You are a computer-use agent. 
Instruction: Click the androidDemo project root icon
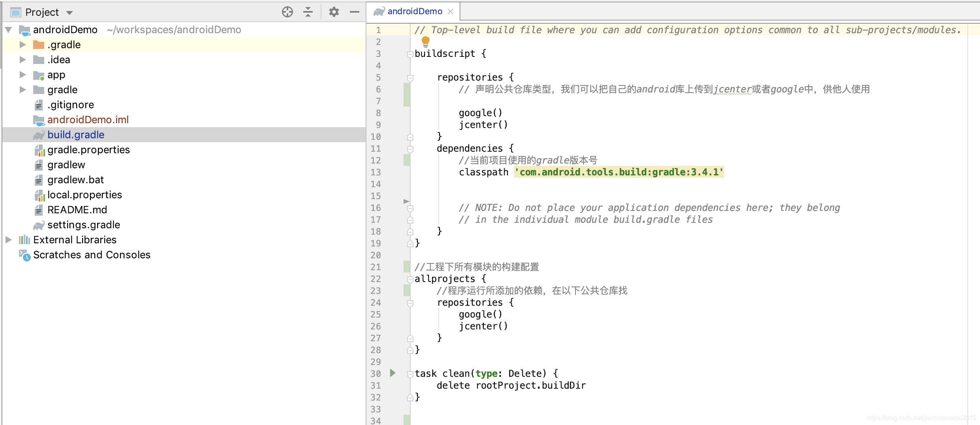[24, 30]
